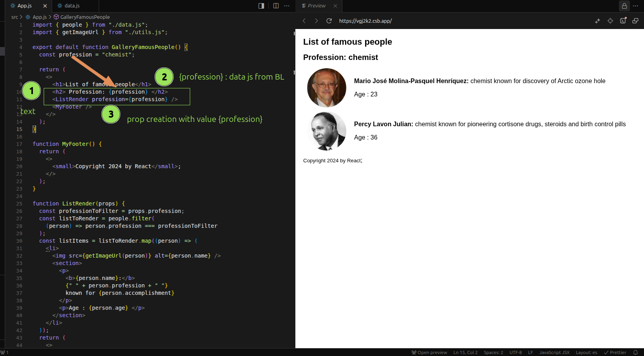The image size is (644, 356).
Task: Switch to the data.js tab
Action: tap(72, 6)
